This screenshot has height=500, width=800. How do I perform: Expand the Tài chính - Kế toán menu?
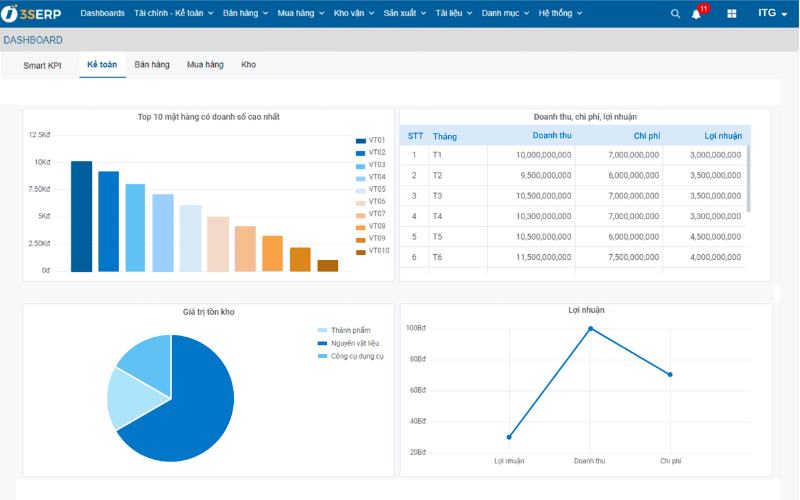[173, 13]
